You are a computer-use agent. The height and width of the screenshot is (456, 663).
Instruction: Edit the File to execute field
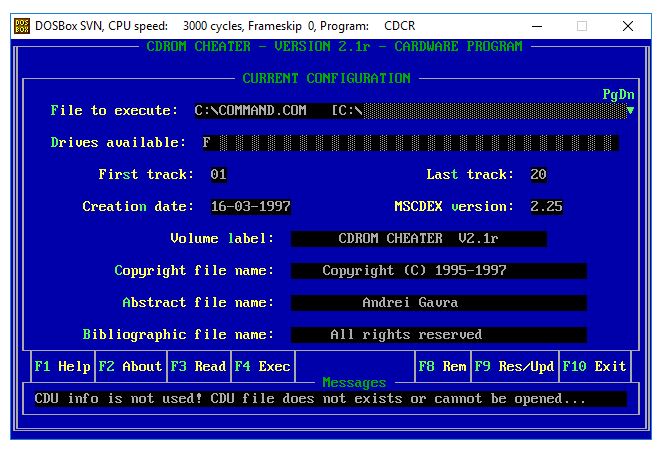tap(410, 111)
